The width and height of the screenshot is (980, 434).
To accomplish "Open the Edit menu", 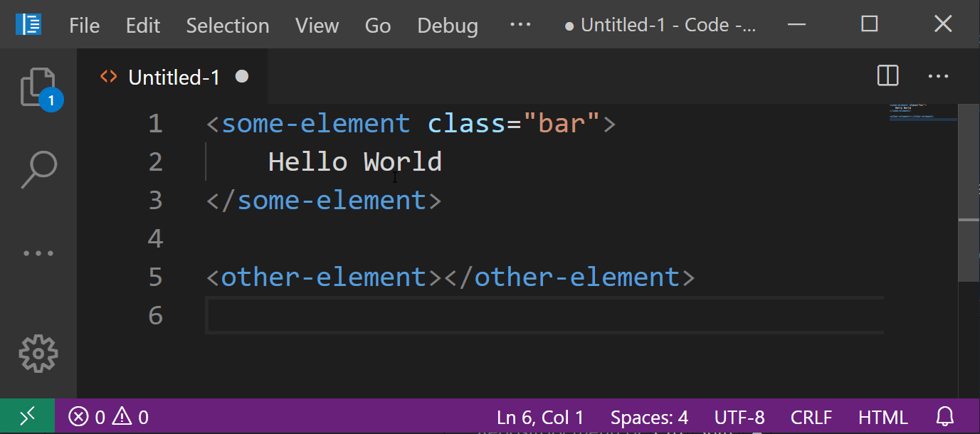I will pyautogui.click(x=143, y=26).
